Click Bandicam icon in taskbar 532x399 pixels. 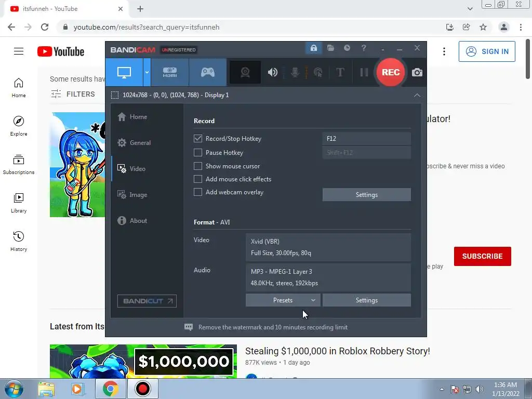click(142, 389)
